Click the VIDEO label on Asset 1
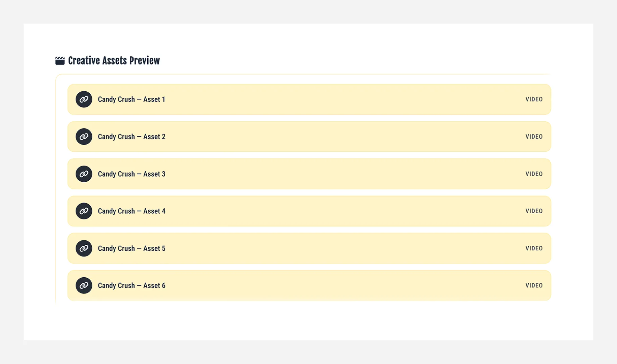Screen dimensions: 617x364 [x=534, y=99]
